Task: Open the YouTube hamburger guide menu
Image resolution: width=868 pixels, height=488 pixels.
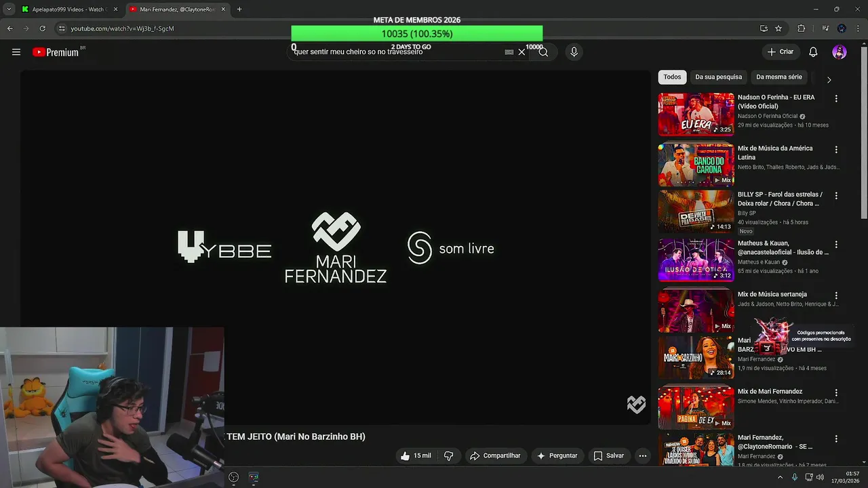Action: pyautogui.click(x=16, y=52)
